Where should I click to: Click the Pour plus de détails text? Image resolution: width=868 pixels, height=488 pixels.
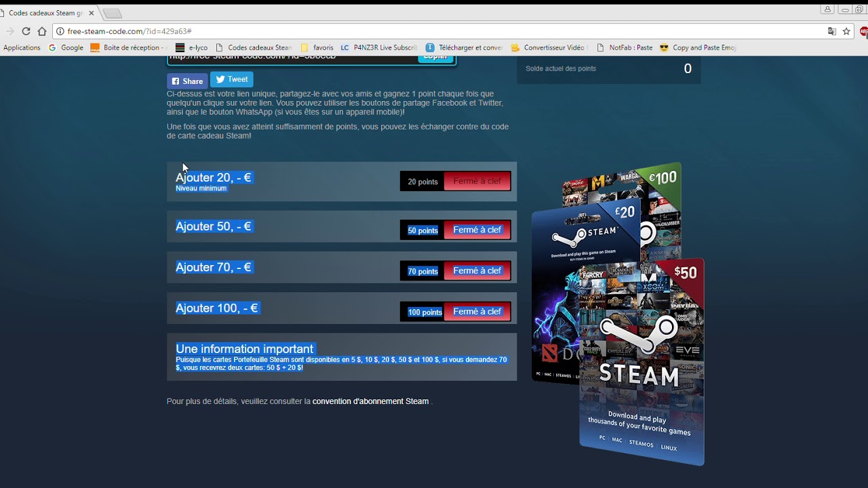pos(239,401)
